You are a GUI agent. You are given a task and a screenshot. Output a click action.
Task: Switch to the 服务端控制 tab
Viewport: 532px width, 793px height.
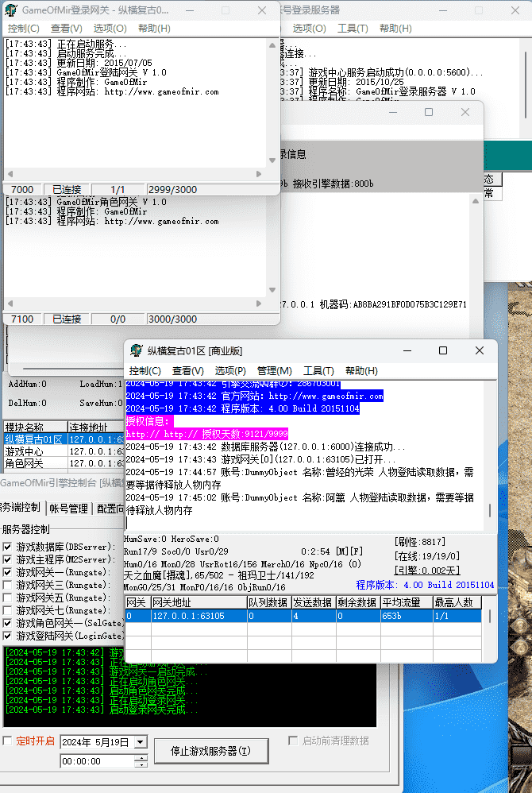tap(20, 507)
